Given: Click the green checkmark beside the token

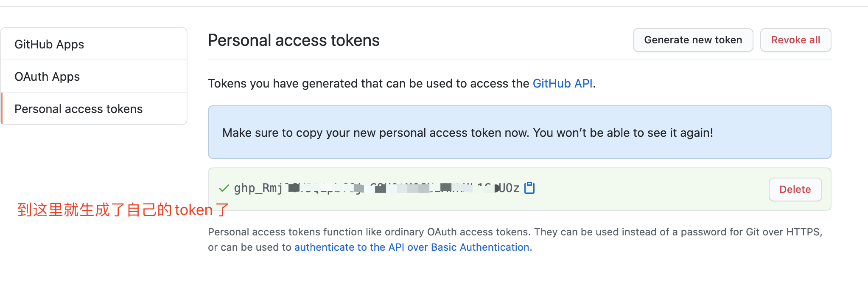Looking at the screenshot, I should click(x=224, y=188).
